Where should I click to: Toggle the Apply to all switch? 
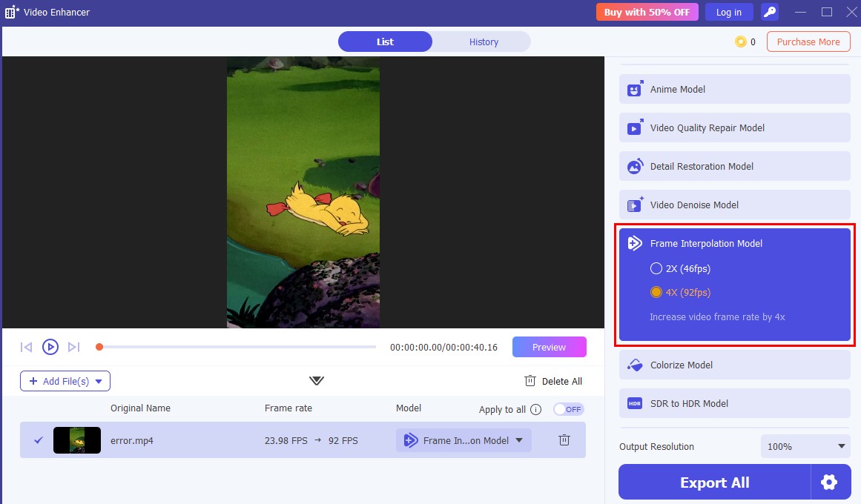point(569,410)
